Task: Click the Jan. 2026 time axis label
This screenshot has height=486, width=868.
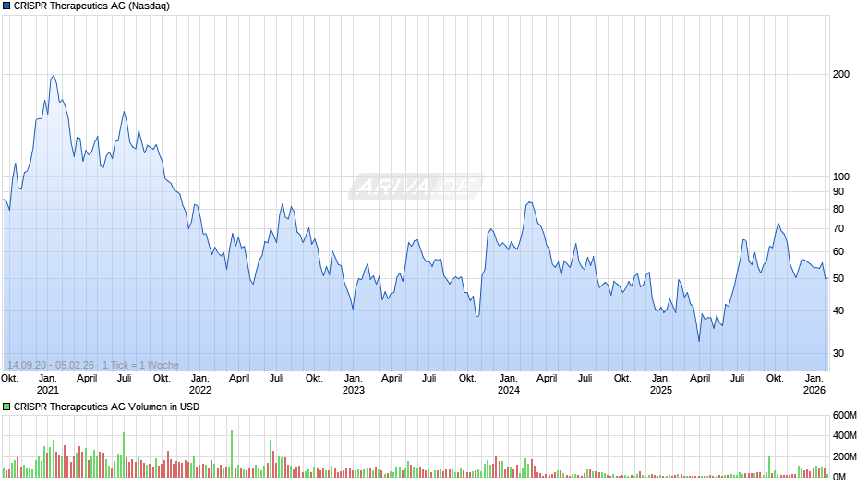Action: pos(814,384)
